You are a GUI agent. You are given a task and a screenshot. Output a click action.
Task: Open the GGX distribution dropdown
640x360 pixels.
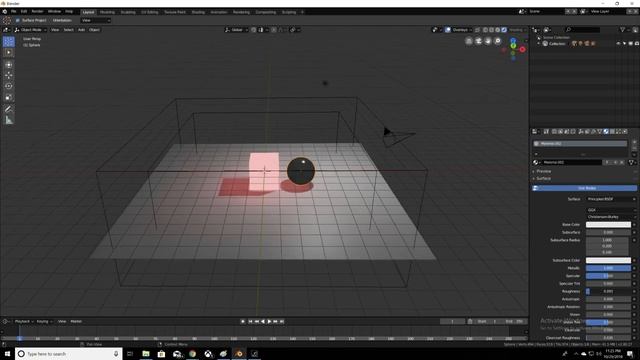point(611,210)
